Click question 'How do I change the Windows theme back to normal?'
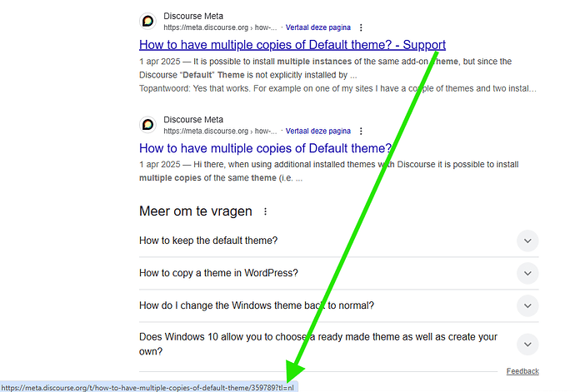This screenshot has width=575, height=392. (257, 305)
